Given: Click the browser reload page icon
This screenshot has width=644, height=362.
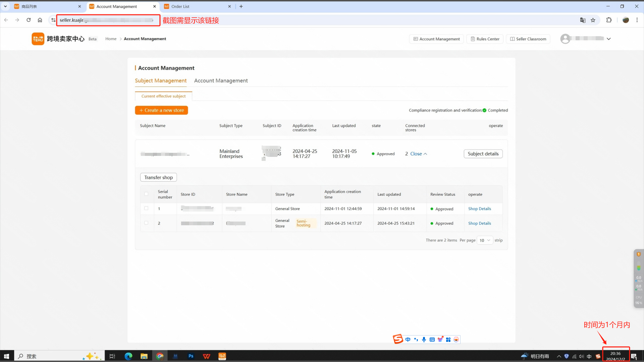Looking at the screenshot, I should (x=29, y=20).
